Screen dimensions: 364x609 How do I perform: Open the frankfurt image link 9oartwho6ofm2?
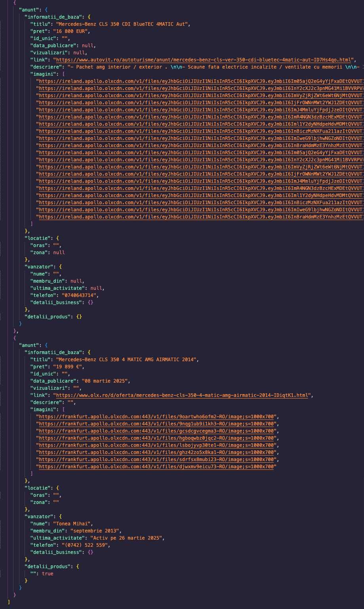(x=156, y=417)
